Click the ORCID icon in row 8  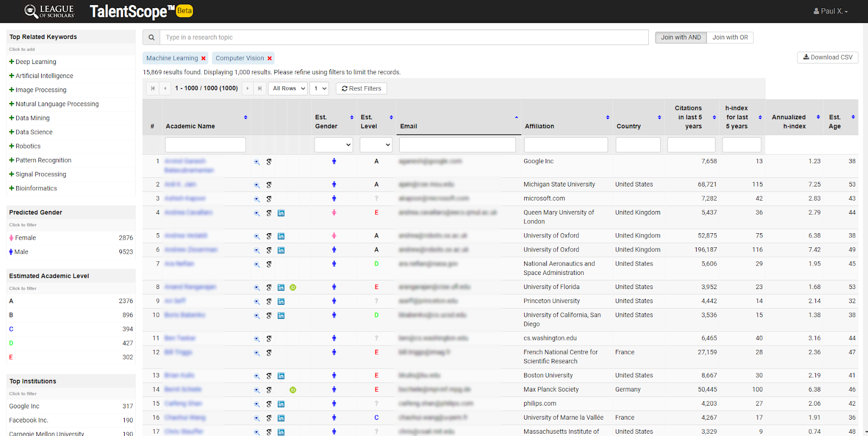[293, 287]
